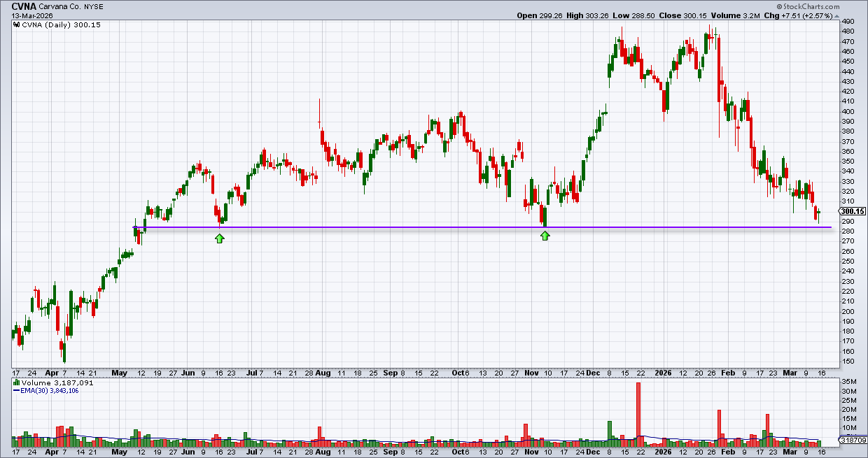This screenshot has height=458, width=868.
Task: Click the 10M volume axis label
Action: tap(848, 428)
